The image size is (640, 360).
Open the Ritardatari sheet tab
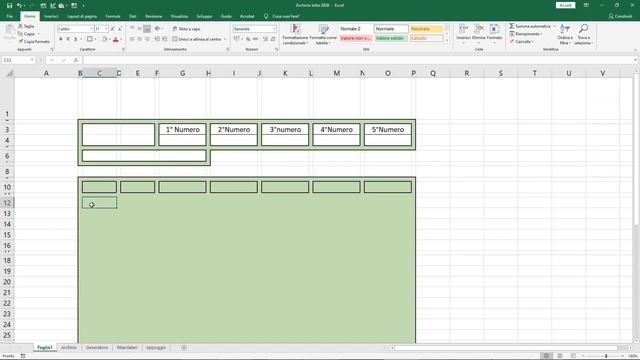[127, 347]
